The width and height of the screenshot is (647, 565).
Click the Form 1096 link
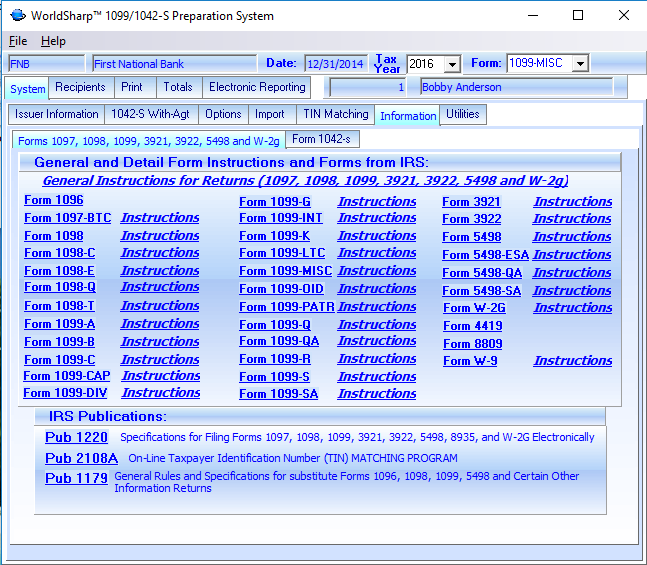click(x=53, y=200)
